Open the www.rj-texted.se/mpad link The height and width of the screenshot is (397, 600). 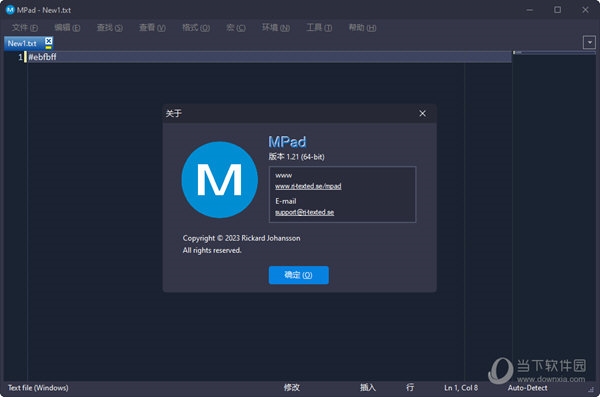pyautogui.click(x=308, y=186)
